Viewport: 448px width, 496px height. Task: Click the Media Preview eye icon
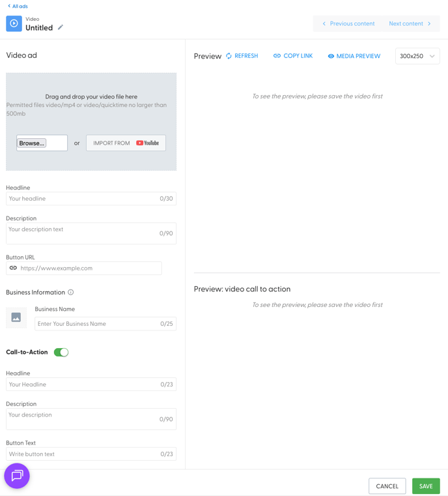click(331, 57)
